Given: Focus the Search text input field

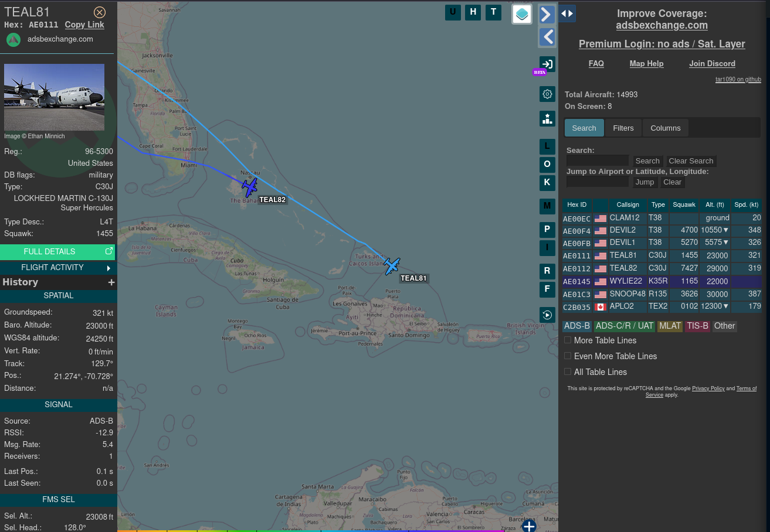Looking at the screenshot, I should tap(598, 161).
